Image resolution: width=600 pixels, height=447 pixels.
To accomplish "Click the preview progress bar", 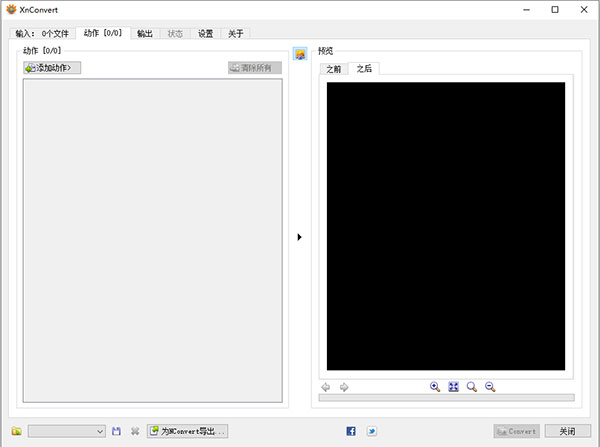I will coord(447,398).
